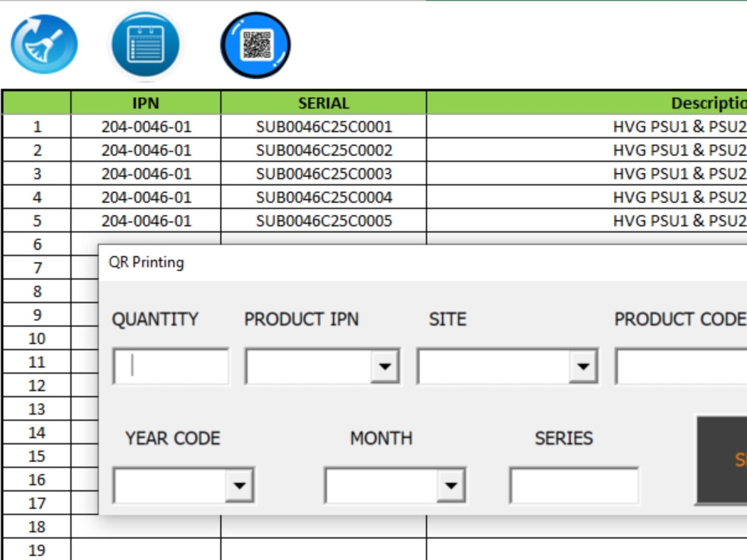Select serial cell SUB0046C25C0004

coord(323,197)
